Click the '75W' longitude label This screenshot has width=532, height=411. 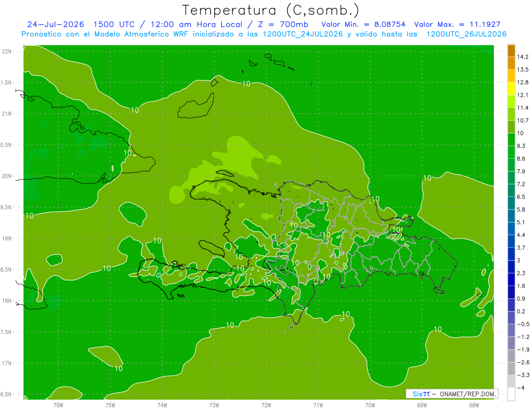[x=110, y=405]
